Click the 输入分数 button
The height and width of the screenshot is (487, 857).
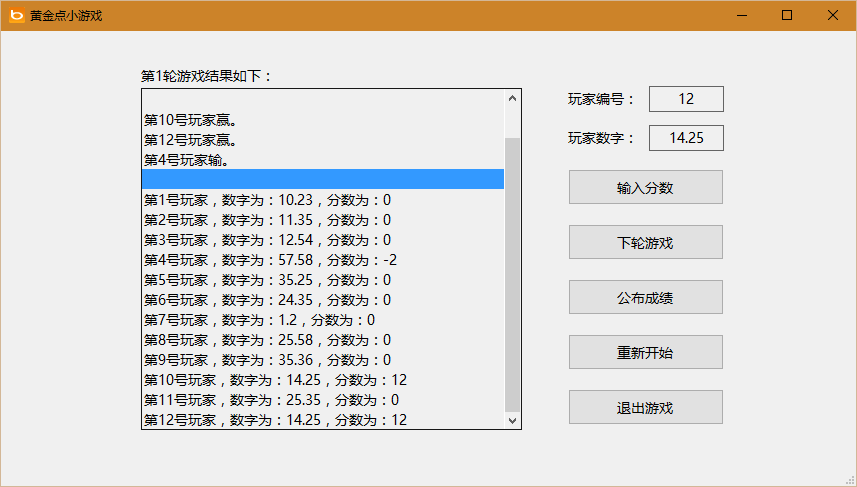[645, 187]
